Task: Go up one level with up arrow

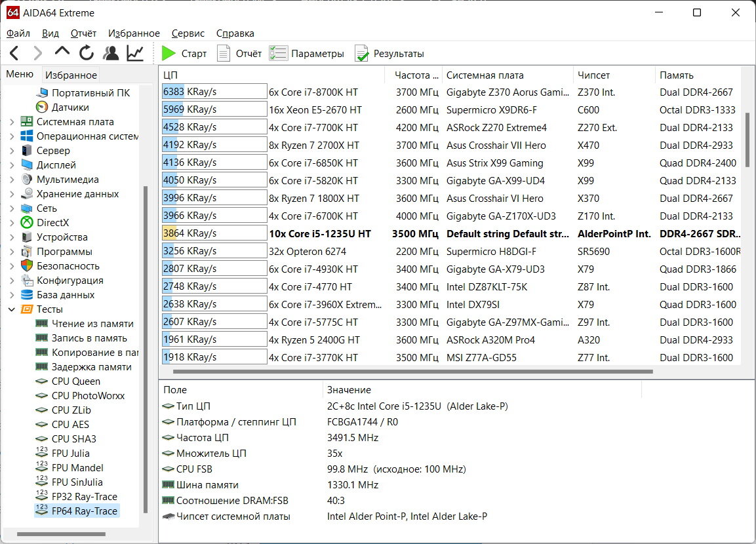Action: point(62,52)
